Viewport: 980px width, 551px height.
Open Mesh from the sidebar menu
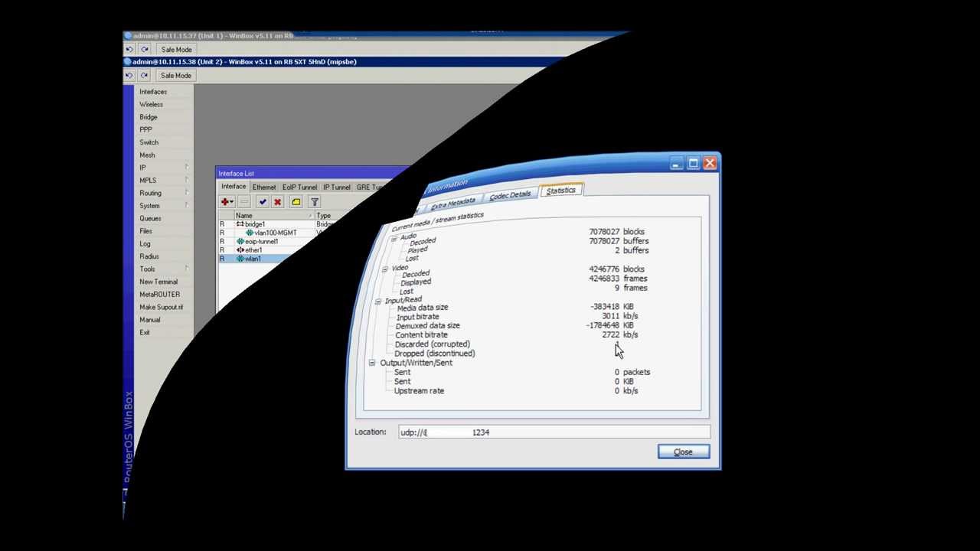[147, 155]
